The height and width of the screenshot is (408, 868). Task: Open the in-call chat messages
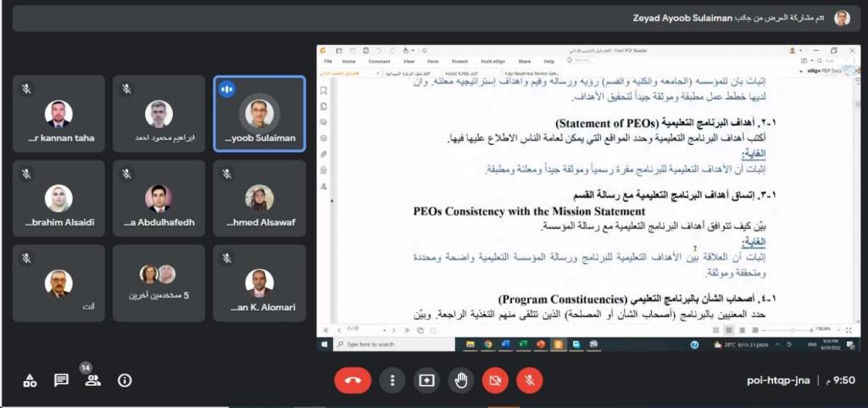point(61,381)
